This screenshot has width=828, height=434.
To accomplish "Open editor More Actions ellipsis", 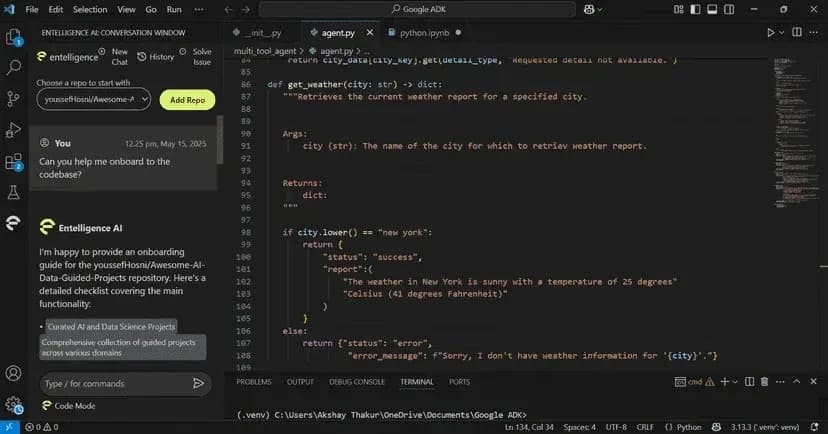I will tap(814, 33).
